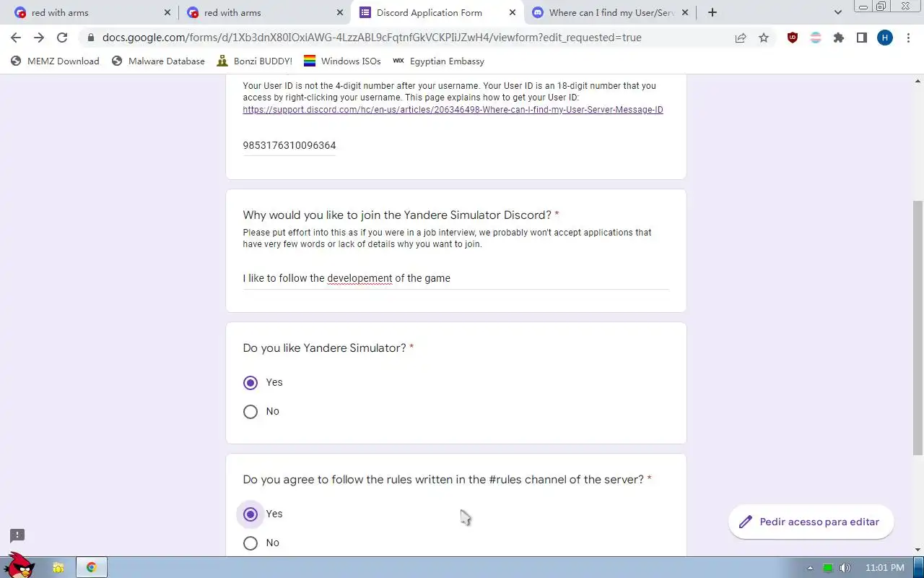This screenshot has height=578, width=924.
Task: Toggle Chrome side panel
Action: (x=862, y=38)
